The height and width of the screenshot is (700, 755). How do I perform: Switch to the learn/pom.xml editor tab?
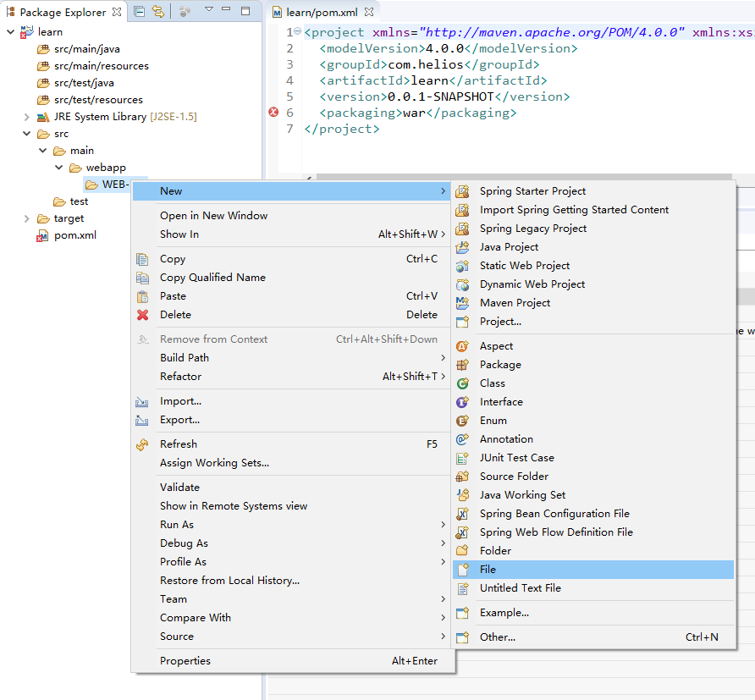point(322,12)
